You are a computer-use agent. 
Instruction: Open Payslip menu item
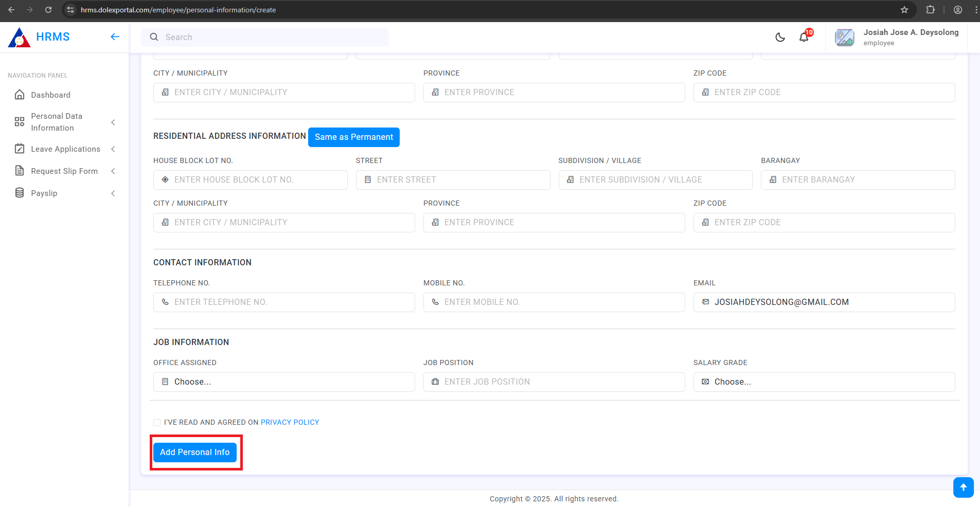point(44,193)
